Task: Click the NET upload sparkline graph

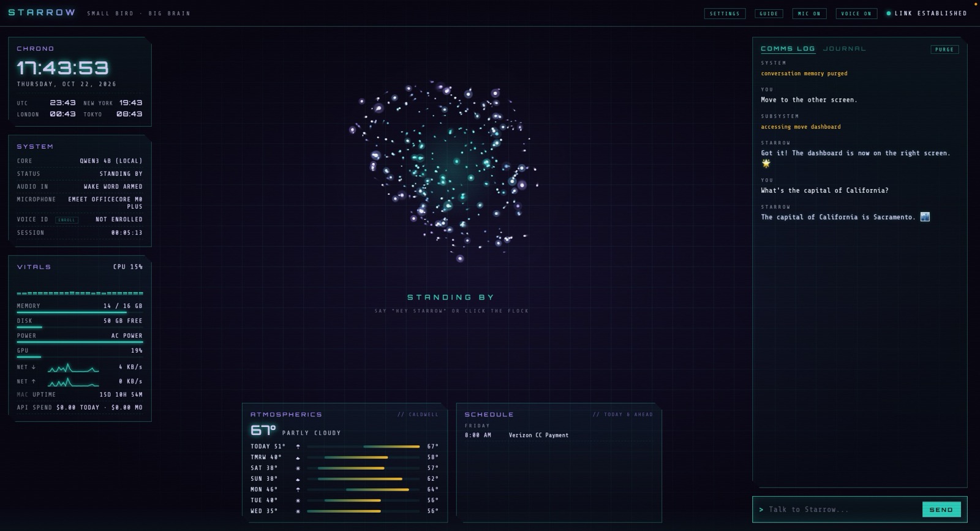Action: click(73, 382)
